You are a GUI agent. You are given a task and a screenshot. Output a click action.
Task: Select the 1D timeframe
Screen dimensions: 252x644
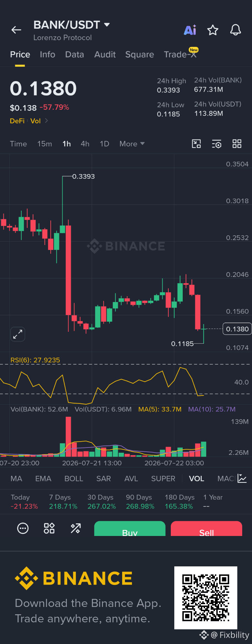(105, 144)
